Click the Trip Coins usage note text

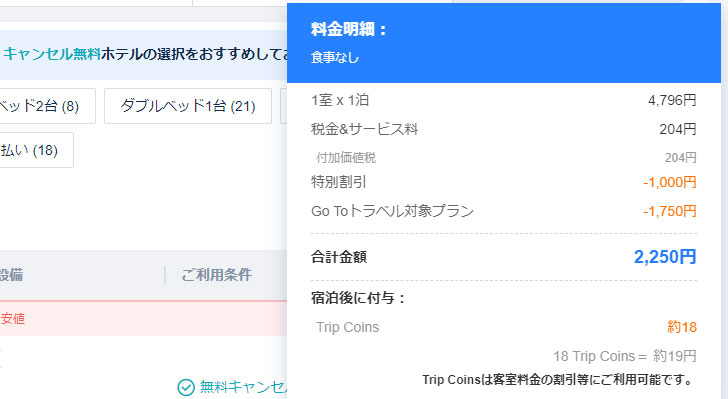[x=558, y=379]
